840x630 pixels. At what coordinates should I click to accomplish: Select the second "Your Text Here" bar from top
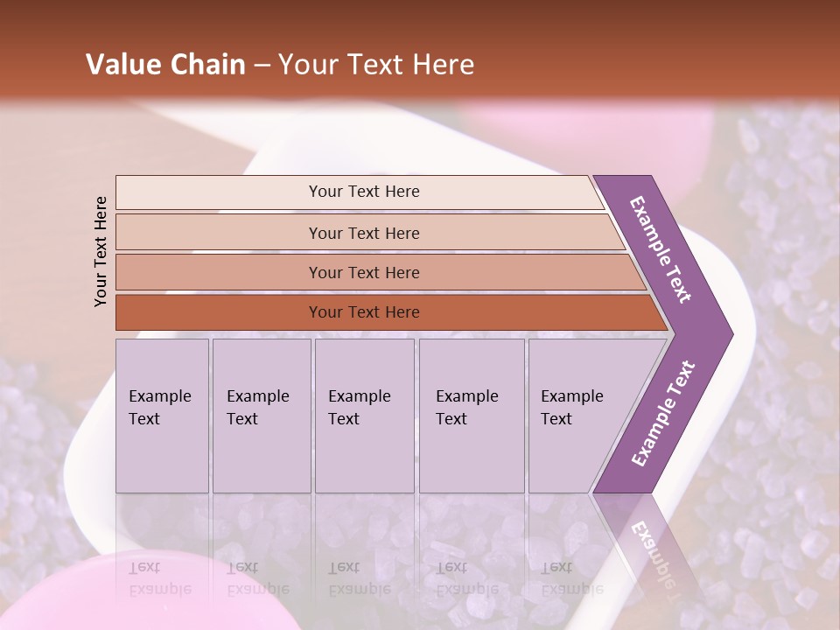pyautogui.click(x=363, y=233)
